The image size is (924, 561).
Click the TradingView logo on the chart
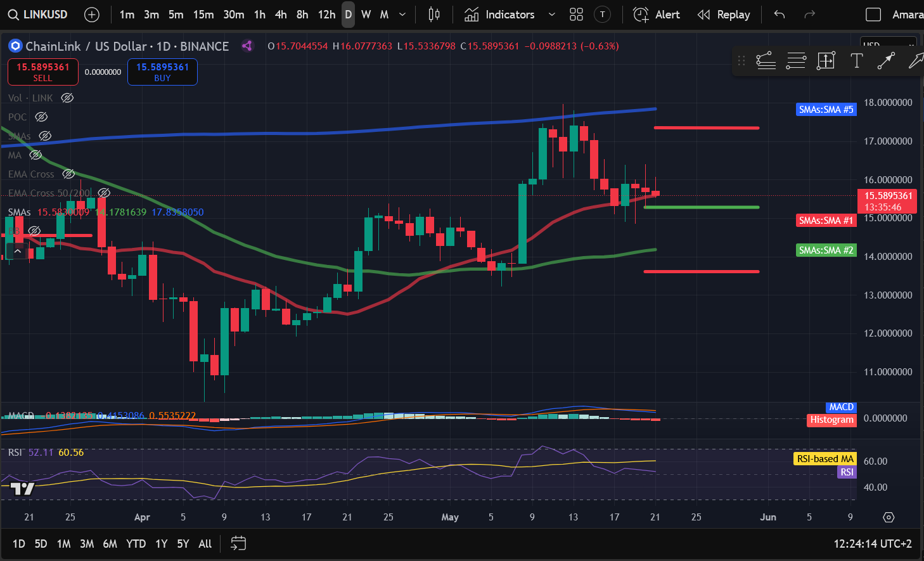point(22,489)
